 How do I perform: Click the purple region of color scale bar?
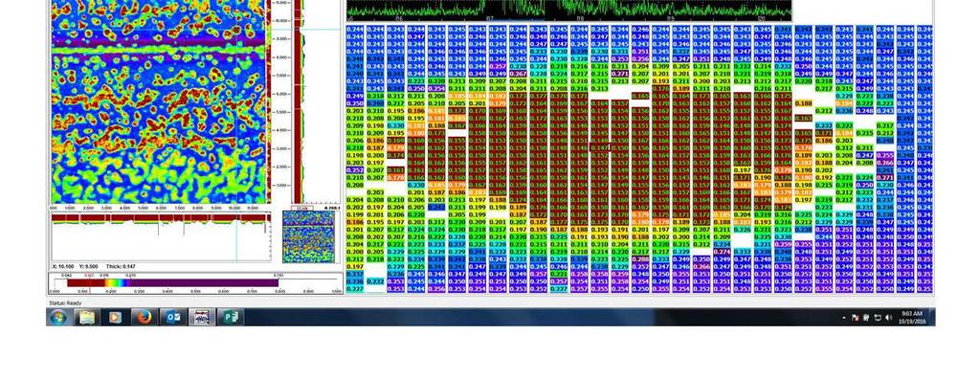click(x=204, y=282)
